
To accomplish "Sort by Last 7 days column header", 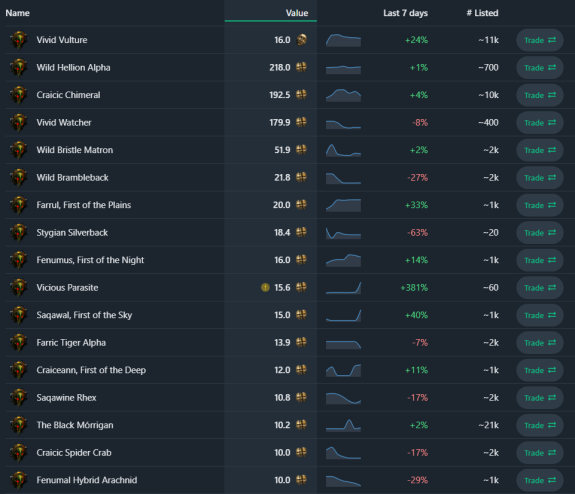I will tap(405, 13).
